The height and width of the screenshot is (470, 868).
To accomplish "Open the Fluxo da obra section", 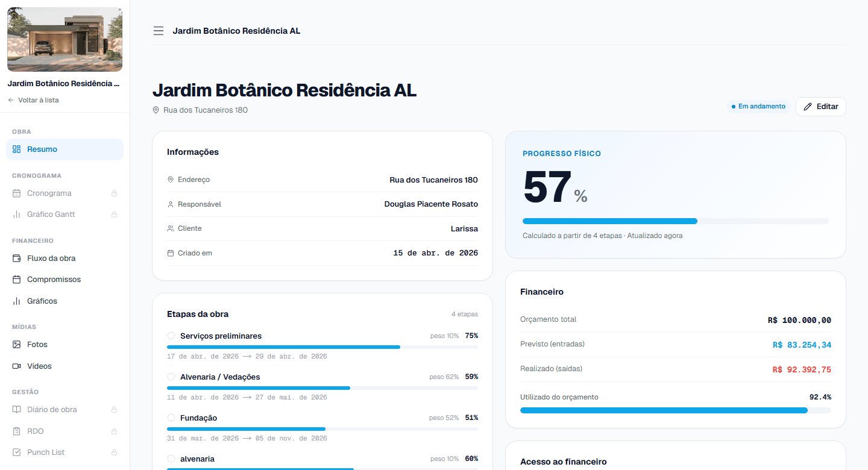I will 64,258.
